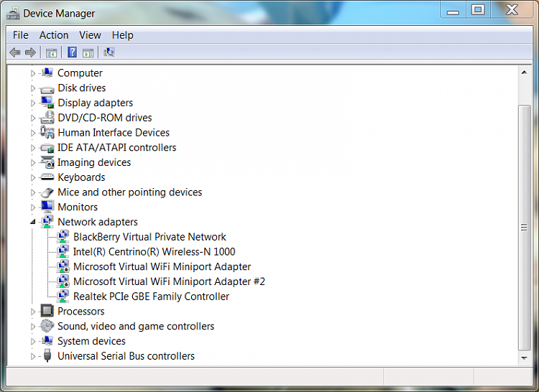Click the Show/Hide Action Pane toolbar icon
This screenshot has height=392, width=539.
(88, 53)
